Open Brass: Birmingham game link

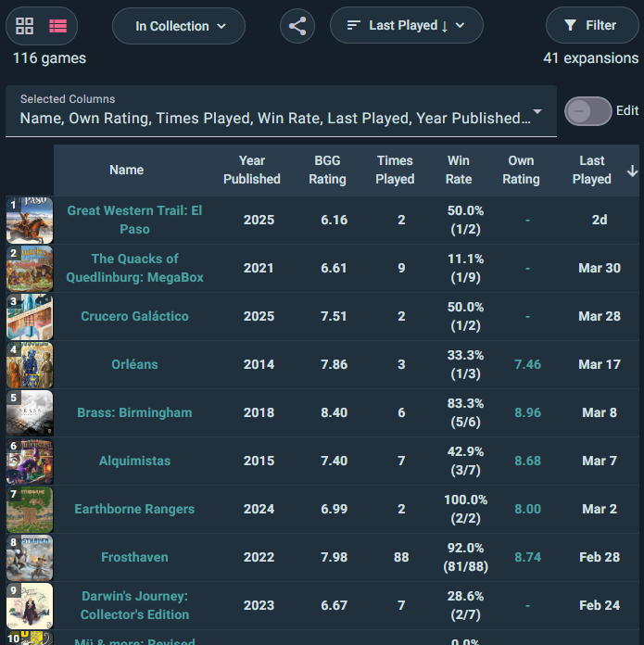click(134, 412)
